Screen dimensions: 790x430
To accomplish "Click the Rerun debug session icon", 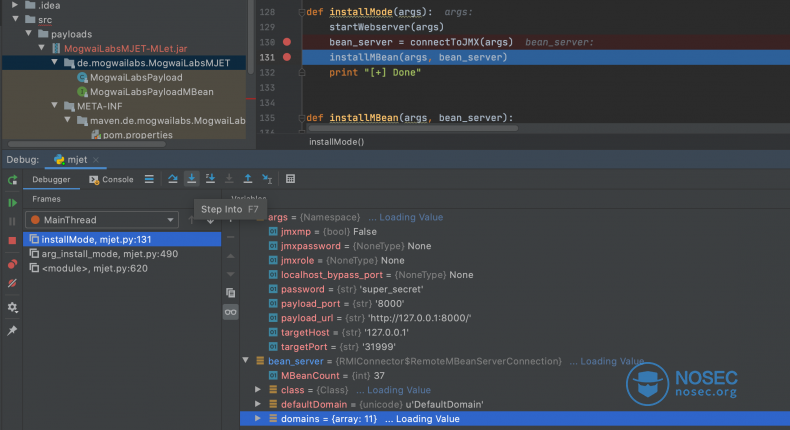I will tap(12, 180).
